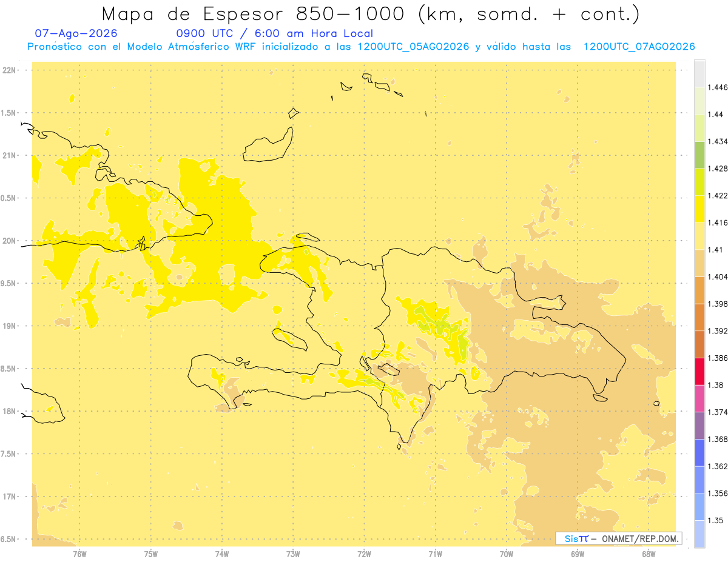Select the yellow-green band above 1.422

click(699, 182)
